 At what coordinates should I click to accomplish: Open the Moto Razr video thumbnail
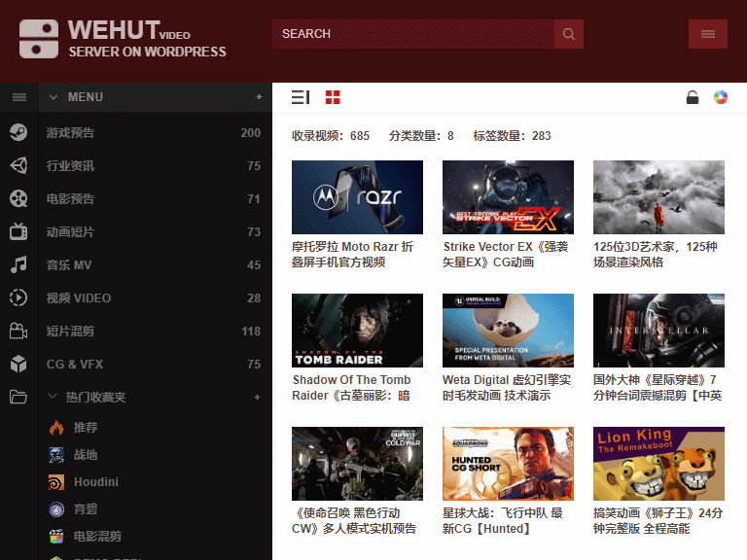pos(357,197)
